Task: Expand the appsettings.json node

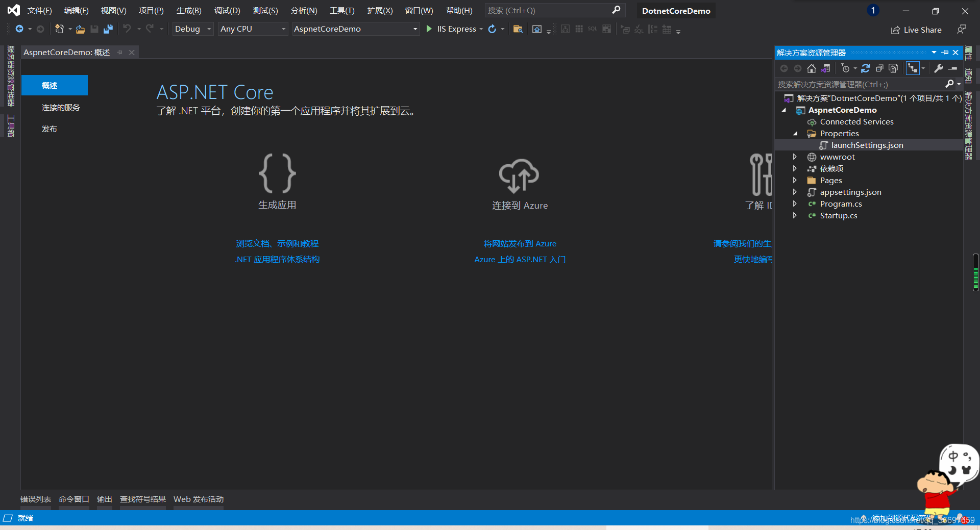Action: click(x=795, y=192)
